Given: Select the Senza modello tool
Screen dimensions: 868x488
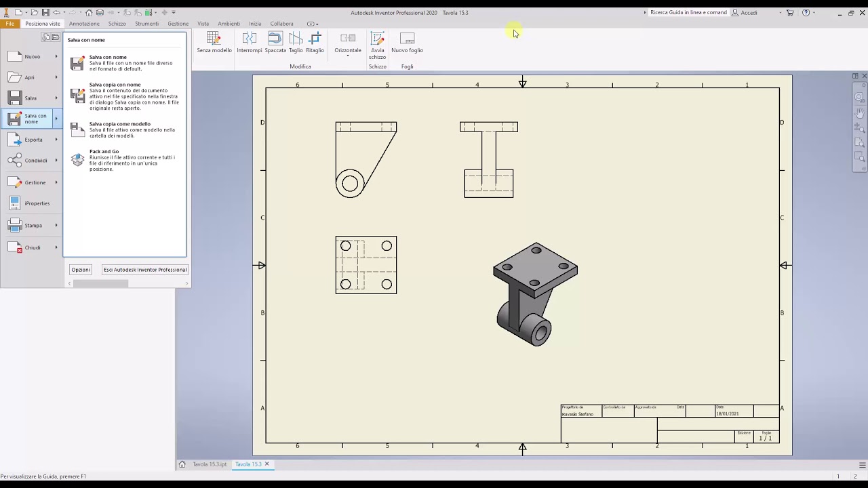Looking at the screenshot, I should 214,43.
